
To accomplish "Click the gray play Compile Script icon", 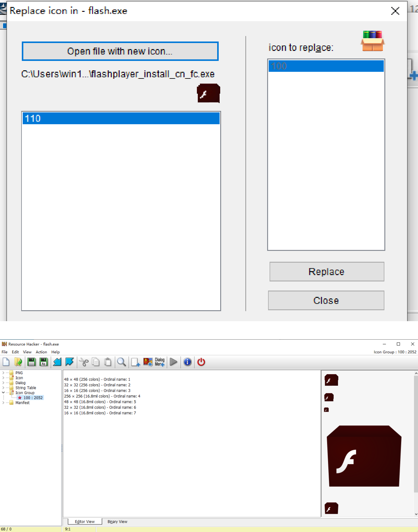I will pos(174,362).
